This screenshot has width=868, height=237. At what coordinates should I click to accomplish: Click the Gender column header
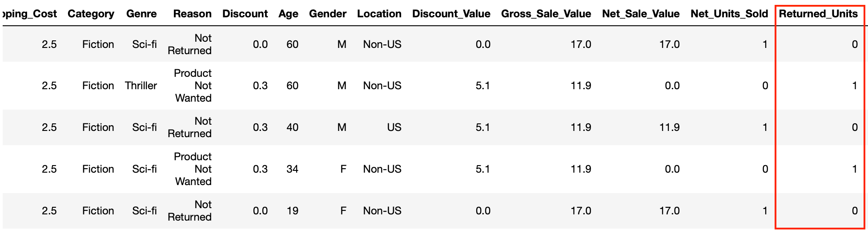(328, 14)
